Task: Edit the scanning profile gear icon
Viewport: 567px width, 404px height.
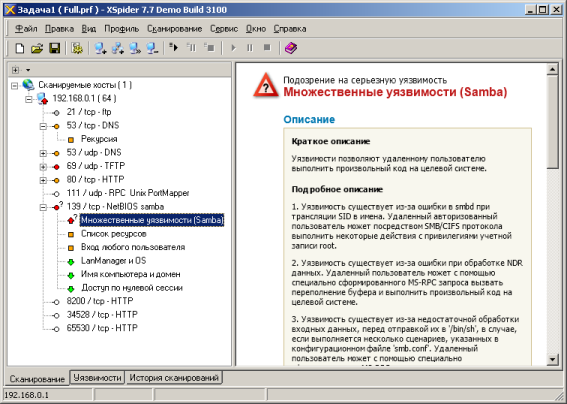Action: point(77,48)
